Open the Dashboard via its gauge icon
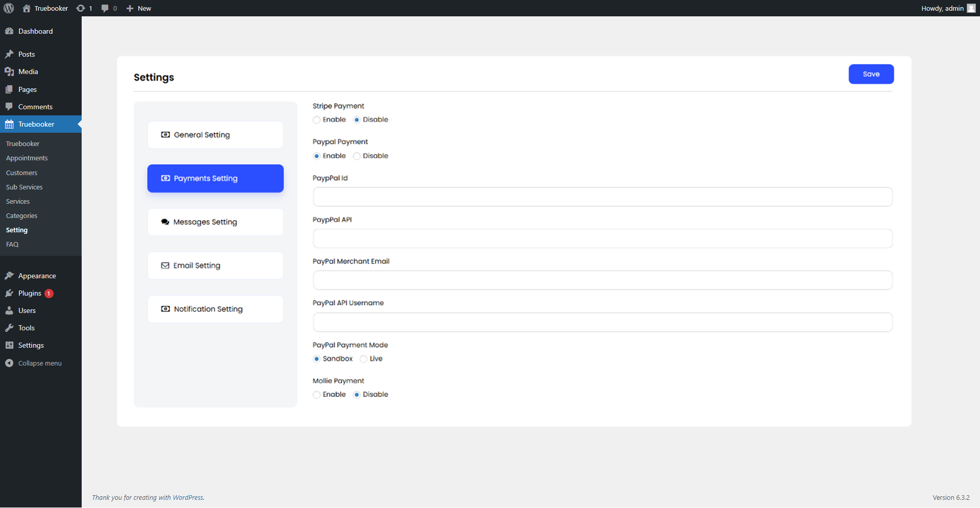The height and width of the screenshot is (508, 980). 9,31
